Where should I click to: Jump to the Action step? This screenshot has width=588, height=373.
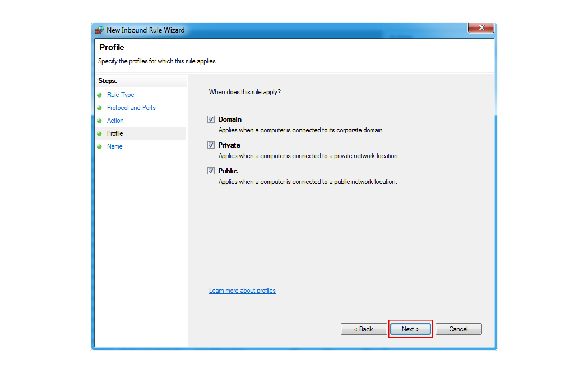pyautogui.click(x=115, y=121)
